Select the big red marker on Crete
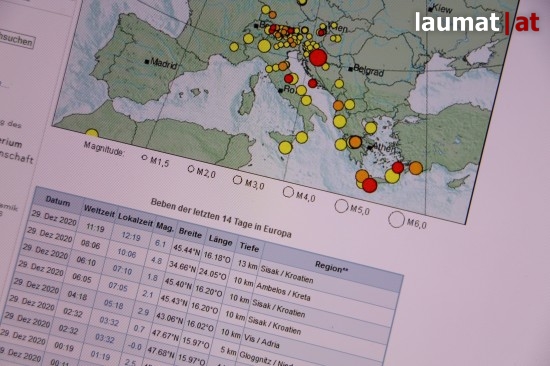Viewport: 550px width, 366px height. [x=369, y=185]
